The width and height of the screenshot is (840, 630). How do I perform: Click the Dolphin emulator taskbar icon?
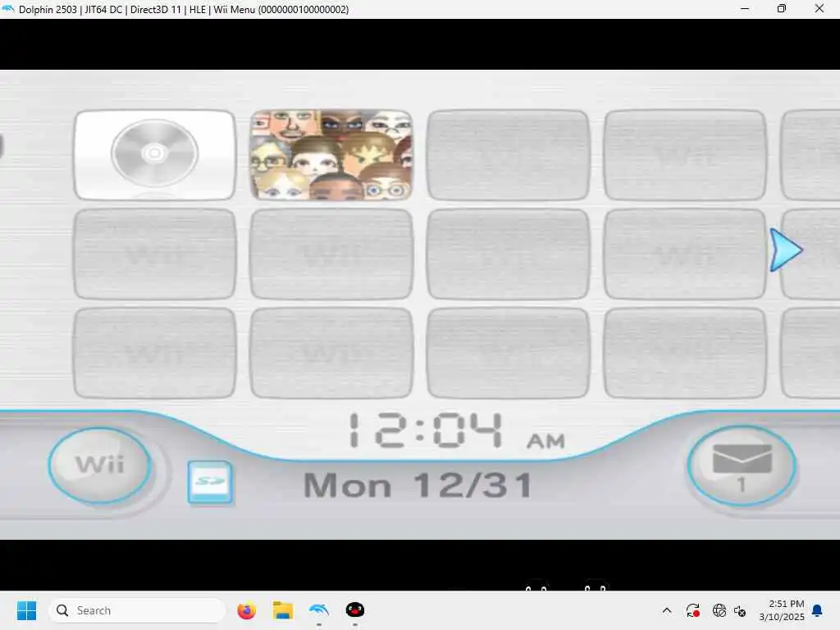[319, 610]
